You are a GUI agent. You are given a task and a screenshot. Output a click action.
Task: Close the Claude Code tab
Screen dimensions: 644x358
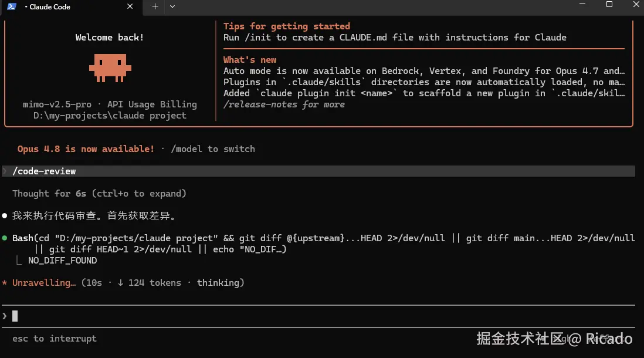coord(130,6)
